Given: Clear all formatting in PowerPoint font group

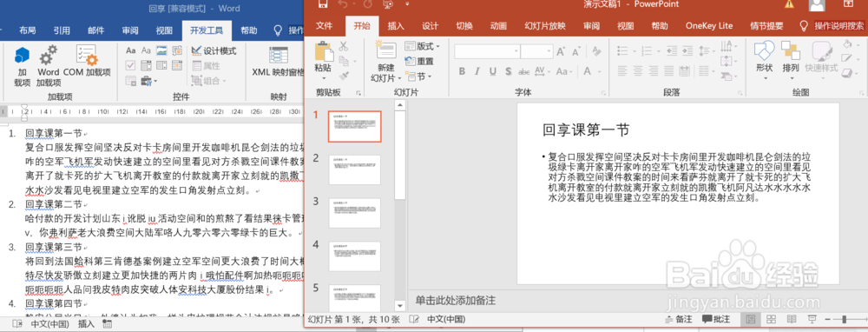Looking at the screenshot, I should click(x=597, y=51).
